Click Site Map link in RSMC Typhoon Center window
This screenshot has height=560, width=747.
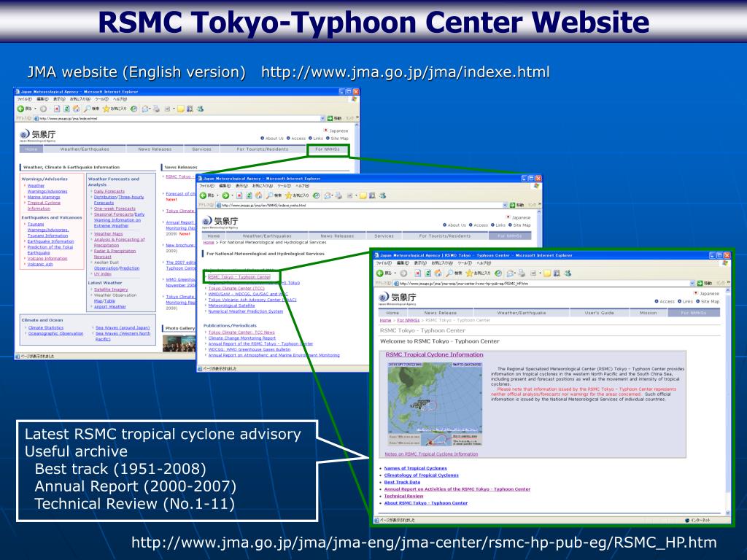coord(710,301)
